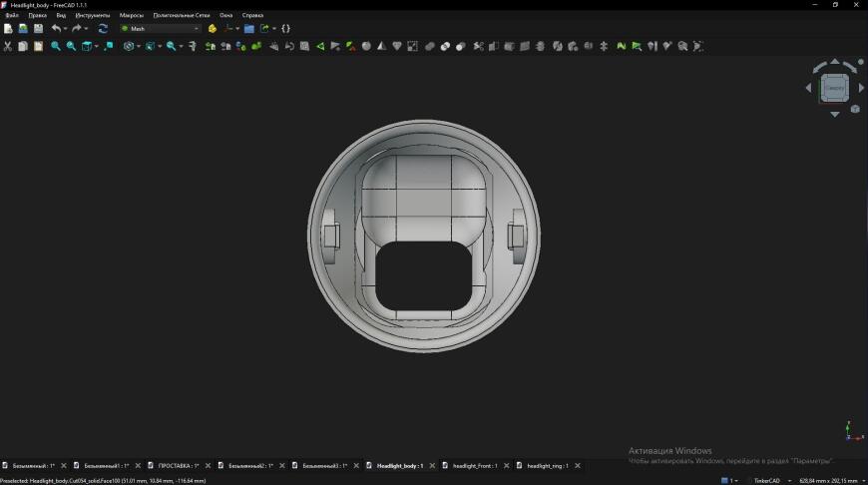Select the Cut scissors icon
Screen dimensions: 868x485
[x=8, y=47]
